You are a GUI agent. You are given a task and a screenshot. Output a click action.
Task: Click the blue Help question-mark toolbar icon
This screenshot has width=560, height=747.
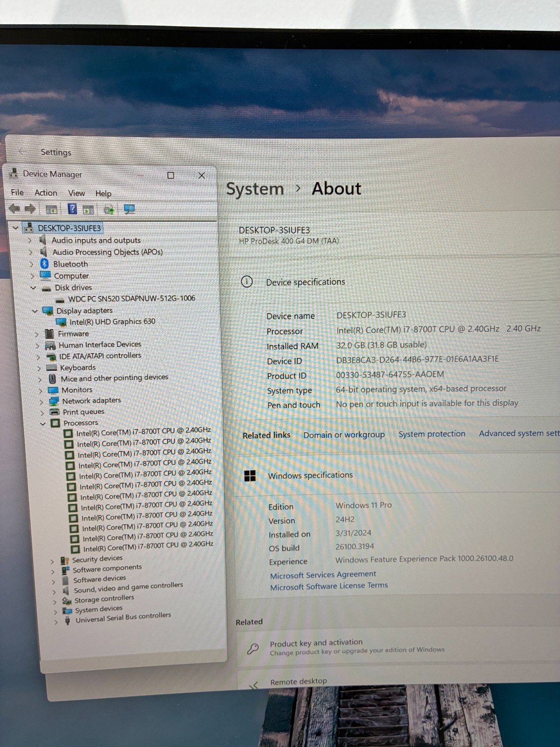(x=72, y=209)
